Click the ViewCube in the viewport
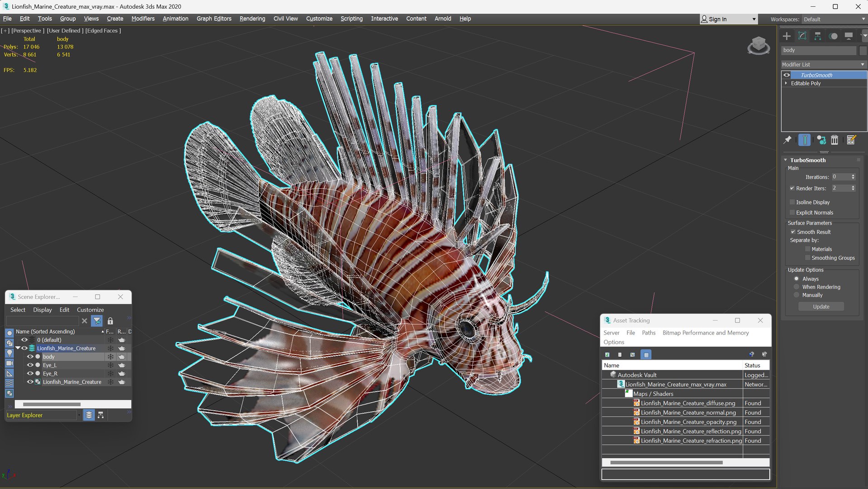Screen dimensions: 868x489 [x=759, y=46]
